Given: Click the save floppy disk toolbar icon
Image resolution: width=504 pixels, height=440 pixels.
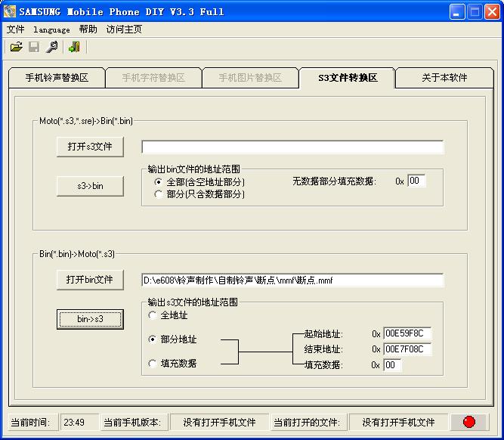Looking at the screenshot, I should 34,47.
